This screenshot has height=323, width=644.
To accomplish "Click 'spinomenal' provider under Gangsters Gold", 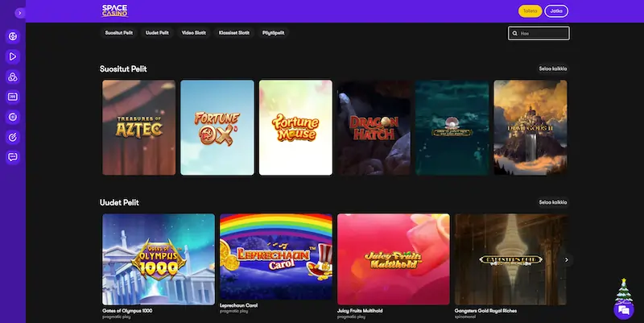I will (x=465, y=317).
